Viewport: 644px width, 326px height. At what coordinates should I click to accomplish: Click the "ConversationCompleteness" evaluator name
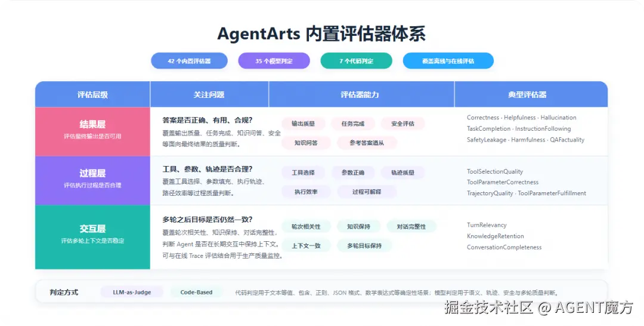coord(504,247)
